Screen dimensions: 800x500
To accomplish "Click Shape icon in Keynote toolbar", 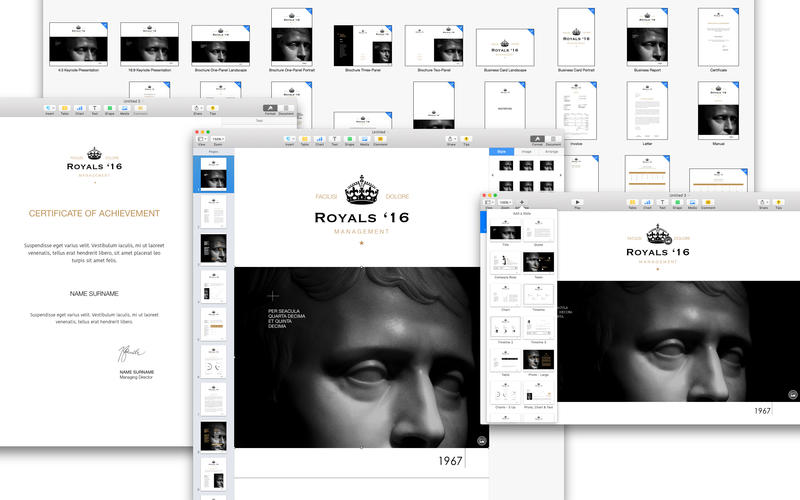I will 677,202.
